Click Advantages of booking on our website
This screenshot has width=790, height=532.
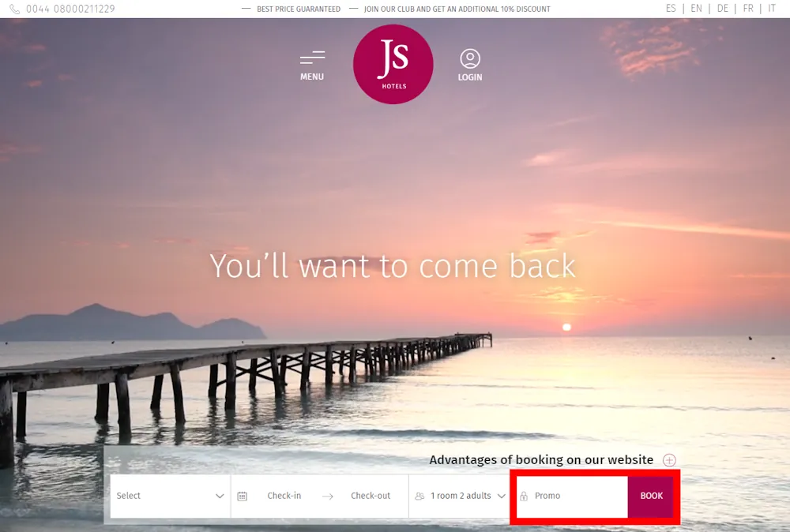click(x=541, y=459)
